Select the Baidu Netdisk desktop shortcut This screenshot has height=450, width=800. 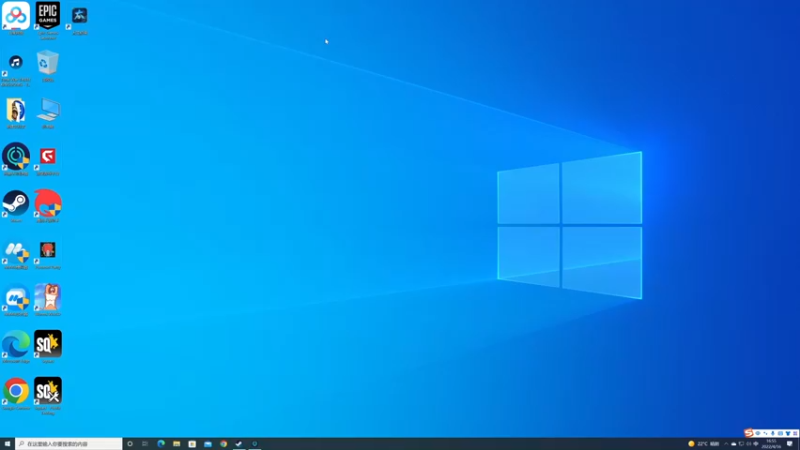point(16,18)
